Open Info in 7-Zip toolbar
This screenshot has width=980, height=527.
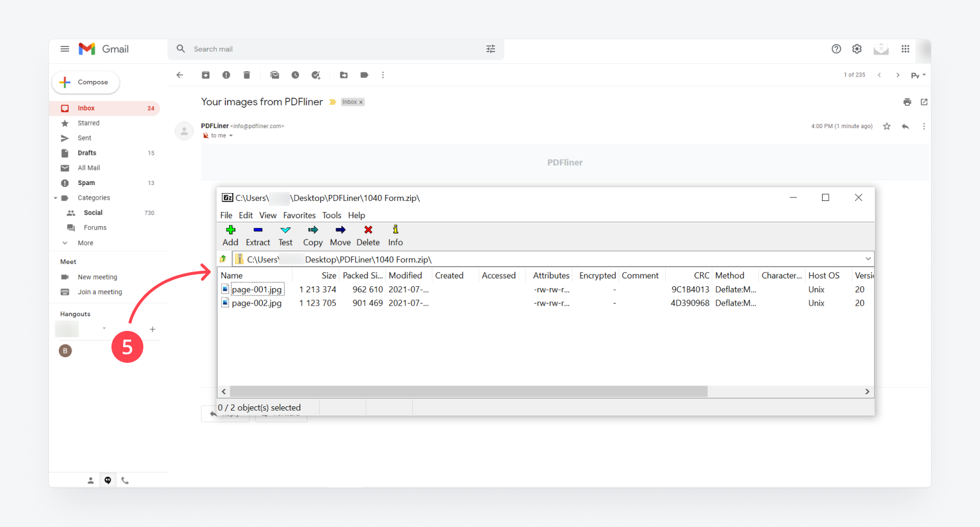pos(396,235)
